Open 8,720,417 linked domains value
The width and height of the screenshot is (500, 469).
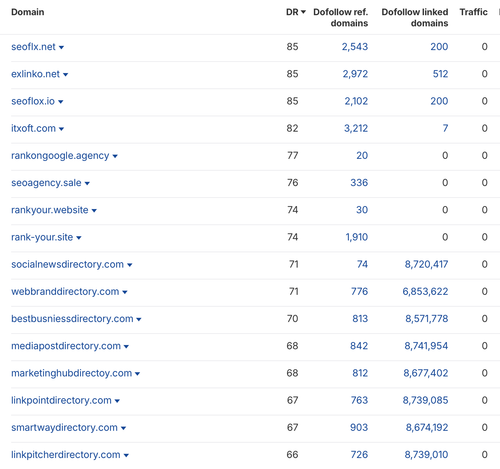point(426,264)
